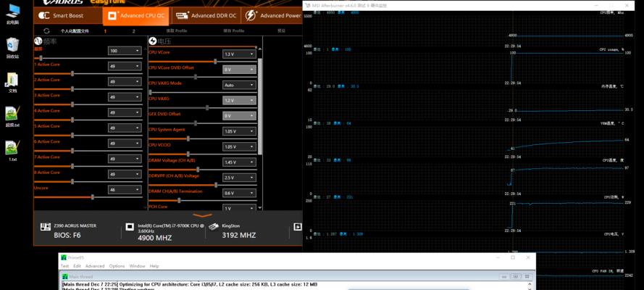644x290 pixels.
Task: Switch to the Smart Boost tab
Action: [x=68, y=16]
